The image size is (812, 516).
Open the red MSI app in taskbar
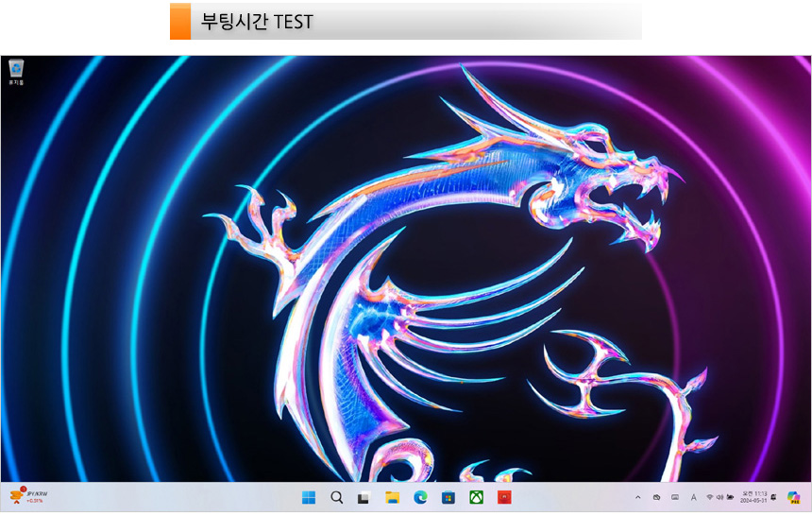(504, 498)
